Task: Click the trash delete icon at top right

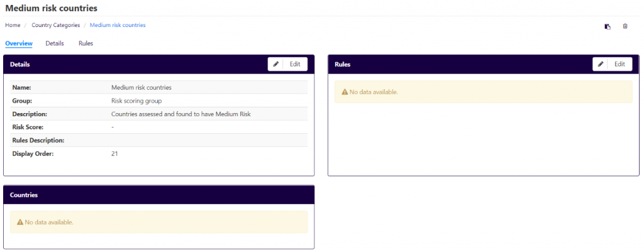Action: click(625, 26)
